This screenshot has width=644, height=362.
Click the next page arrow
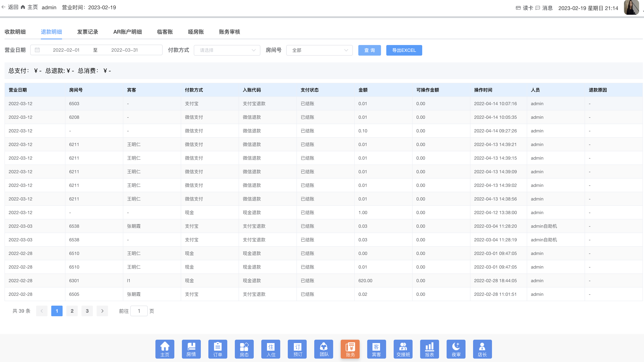(x=102, y=311)
